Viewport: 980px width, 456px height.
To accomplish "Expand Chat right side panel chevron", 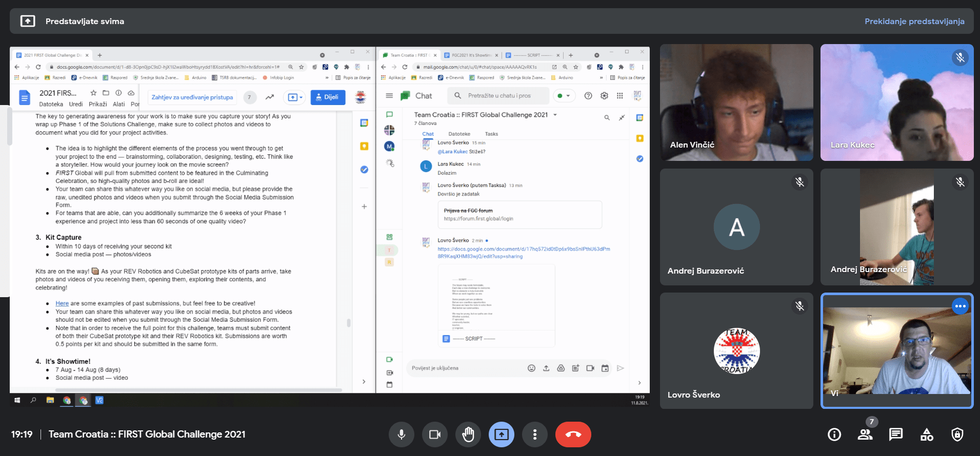I will tap(639, 383).
